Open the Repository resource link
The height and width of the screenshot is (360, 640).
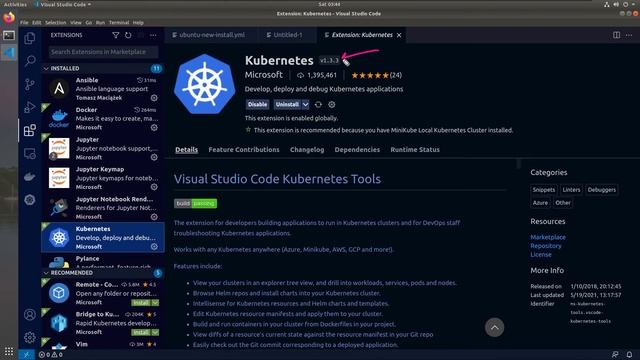546,246
